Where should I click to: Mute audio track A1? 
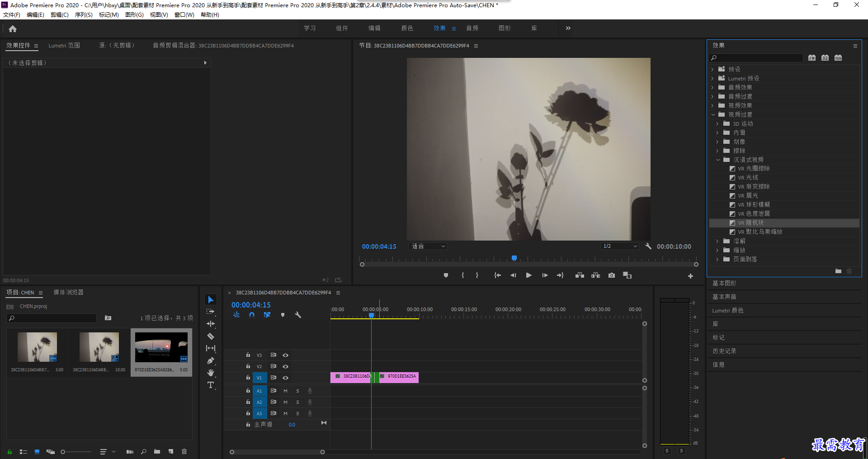click(285, 391)
